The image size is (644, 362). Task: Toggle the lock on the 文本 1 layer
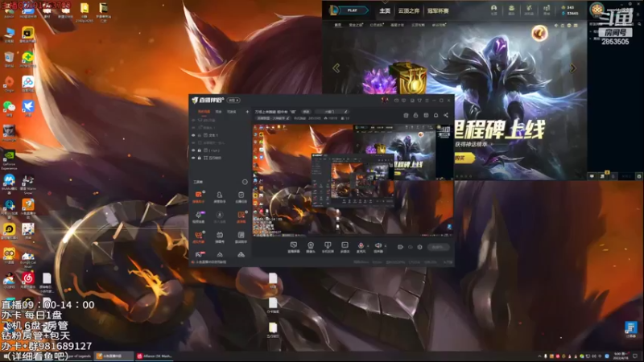(x=200, y=135)
